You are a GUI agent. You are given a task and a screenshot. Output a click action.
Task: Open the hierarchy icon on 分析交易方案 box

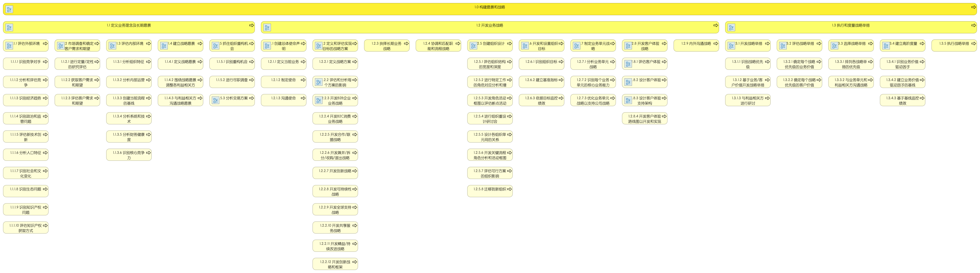[216, 101]
